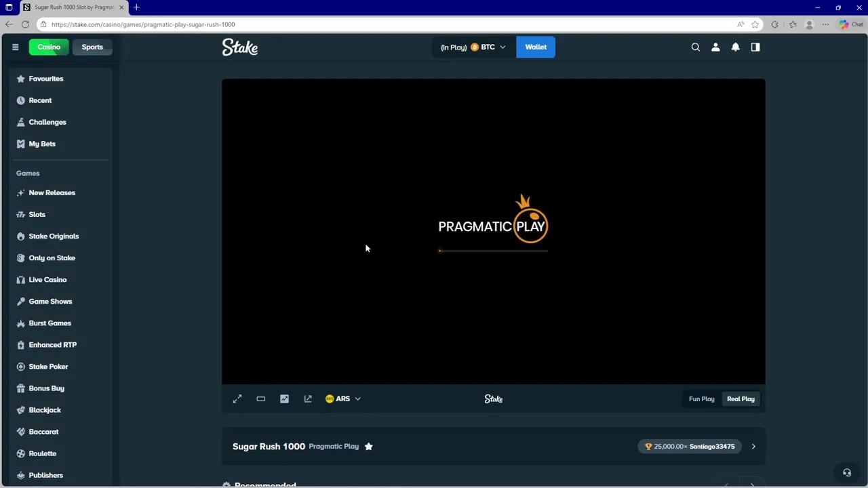Refresh the browser page

[25, 24]
